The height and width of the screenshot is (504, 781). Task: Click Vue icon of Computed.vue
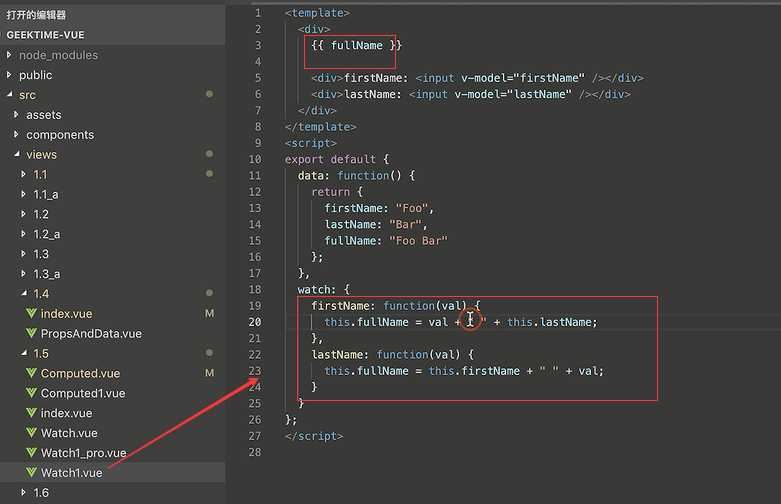pos(31,373)
